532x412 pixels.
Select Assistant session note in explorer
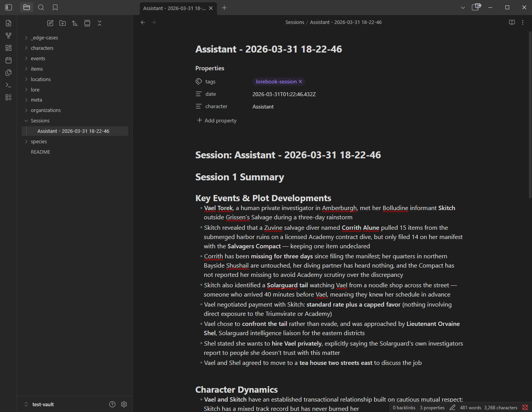tap(75, 131)
